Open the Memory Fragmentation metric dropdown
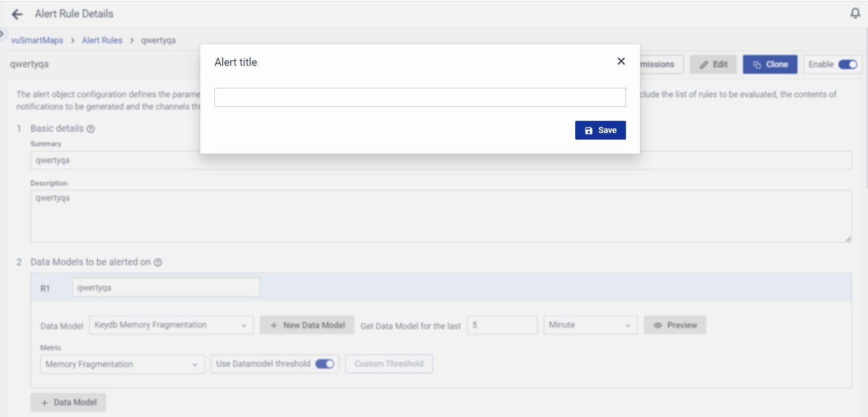 tap(122, 364)
